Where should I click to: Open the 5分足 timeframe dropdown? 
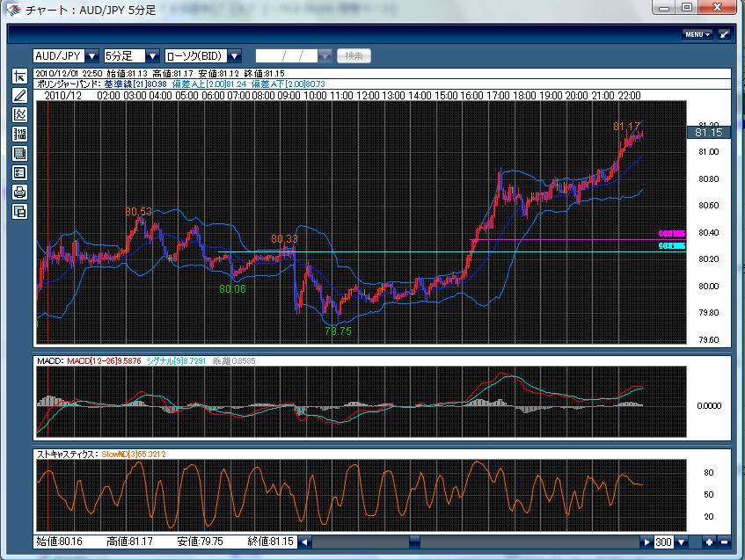click(152, 56)
